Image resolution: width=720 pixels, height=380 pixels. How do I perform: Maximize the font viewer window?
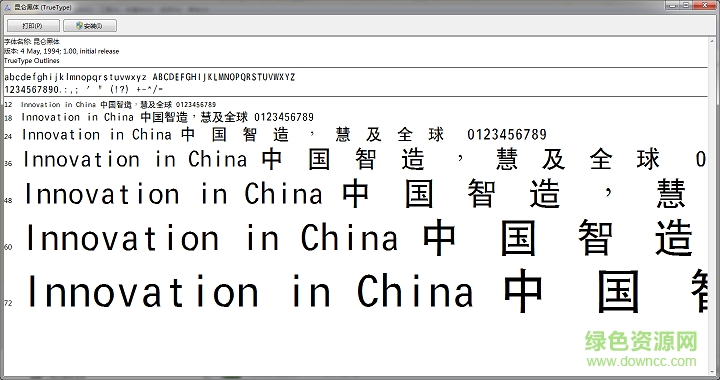[686, 5]
